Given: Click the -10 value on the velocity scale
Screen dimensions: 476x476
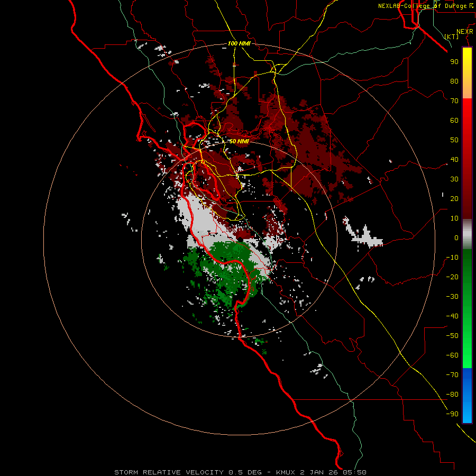Looking at the screenshot, I should (x=452, y=258).
